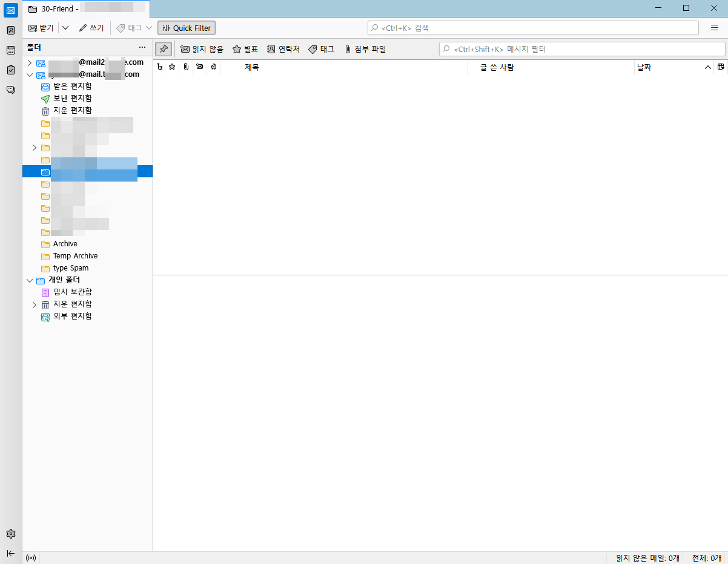Filter by 연락처 contacts
This screenshot has height=564, width=728.
(x=283, y=49)
